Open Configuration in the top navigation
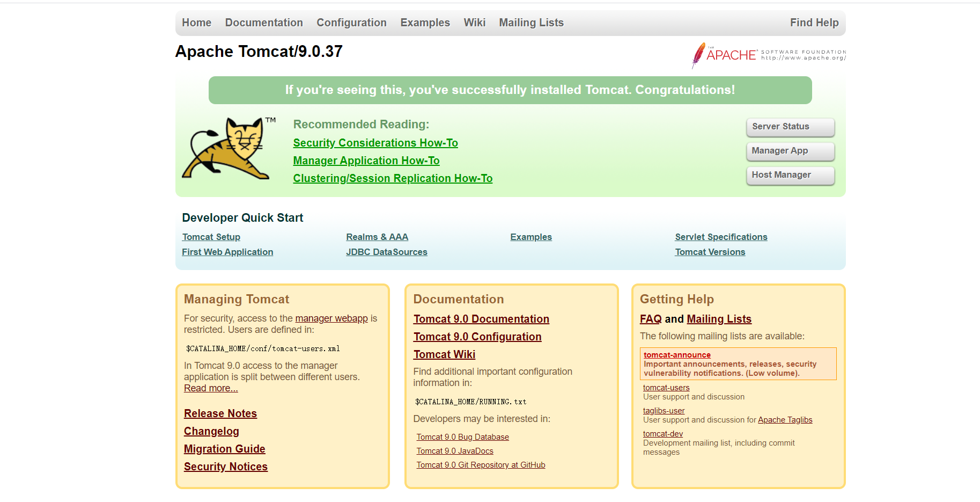The image size is (980, 502). click(351, 23)
